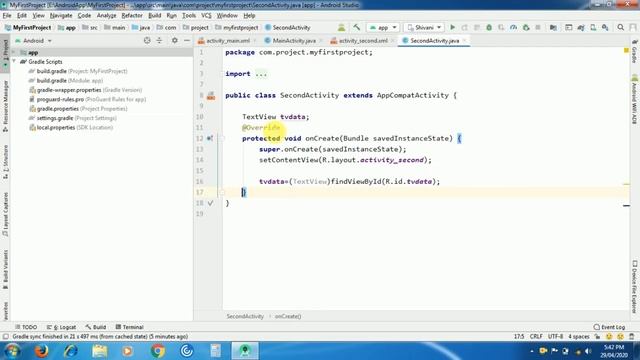Open the VCS menu
Image resolution: width=640 pixels, height=360 pixels.
coord(206,16)
